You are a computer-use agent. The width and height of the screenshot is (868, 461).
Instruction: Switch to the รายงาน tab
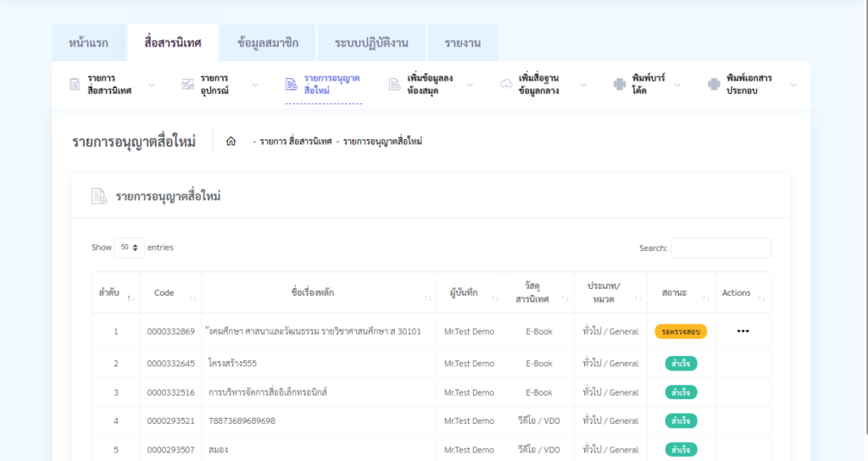click(x=463, y=43)
